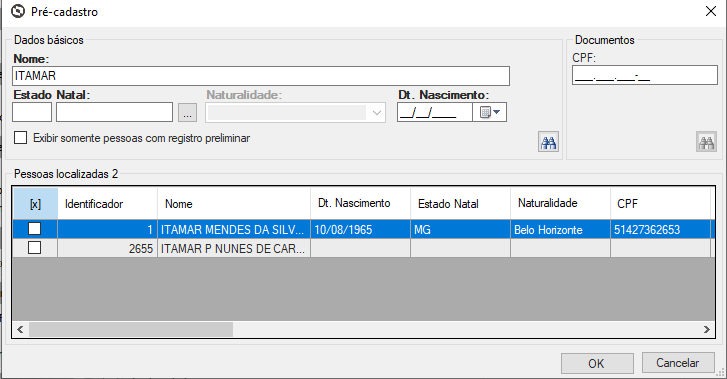
Task: Check the box for identifier 2655 row
Action: coord(35,248)
